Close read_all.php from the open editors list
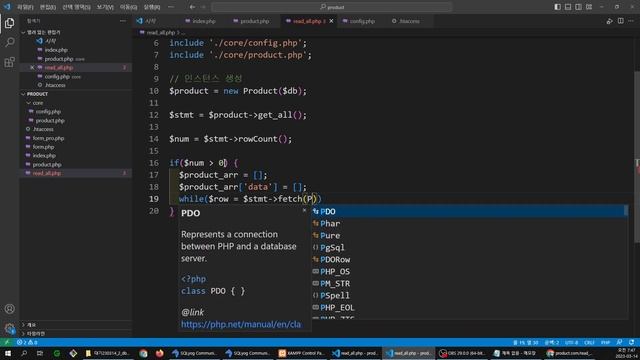This screenshot has height=360, width=640. 32,68
